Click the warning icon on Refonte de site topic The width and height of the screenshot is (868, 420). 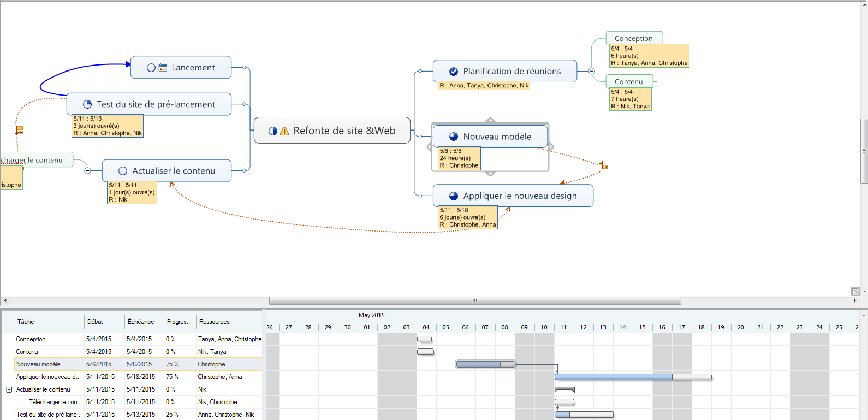(284, 131)
